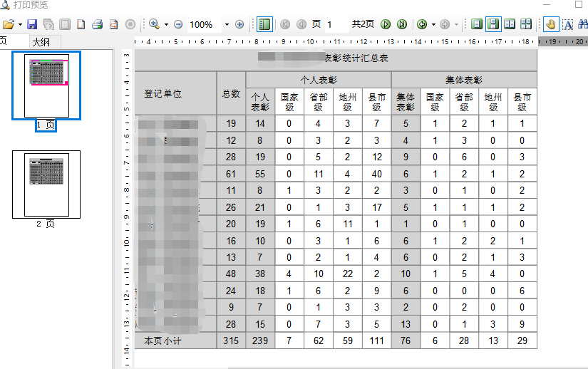Click the grayed stop button icon
This screenshot has width=588, height=369.
(x=130, y=25)
